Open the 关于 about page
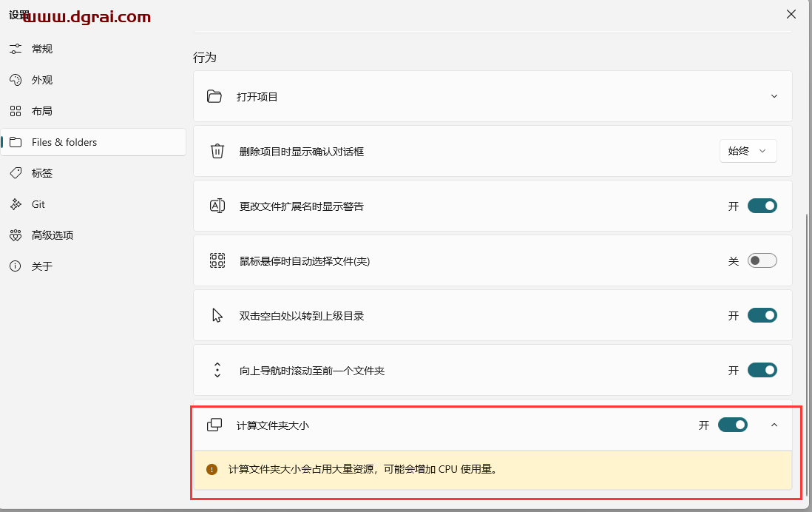 click(x=93, y=266)
